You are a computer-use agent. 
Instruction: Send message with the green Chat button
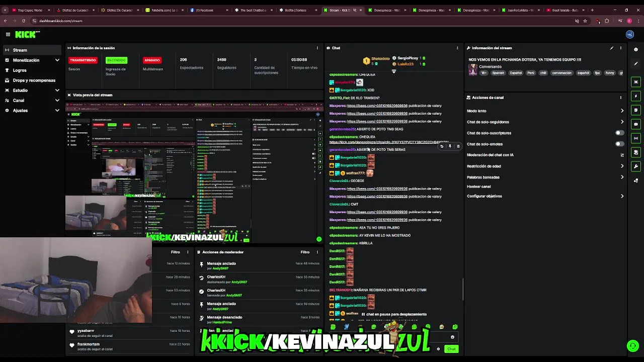tap(451, 349)
